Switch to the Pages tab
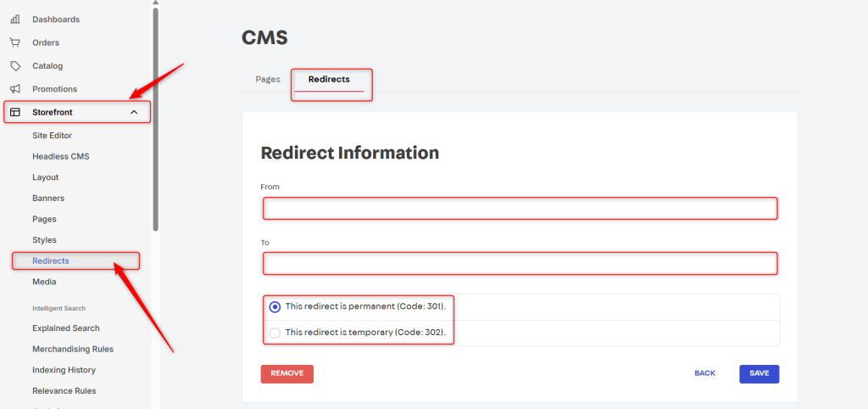The width and height of the screenshot is (868, 409). pos(268,80)
